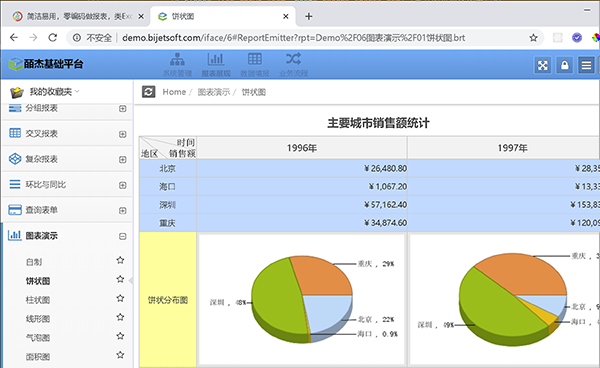Click the 图表演示 chart icon
600x368 pixels.
(x=15, y=235)
